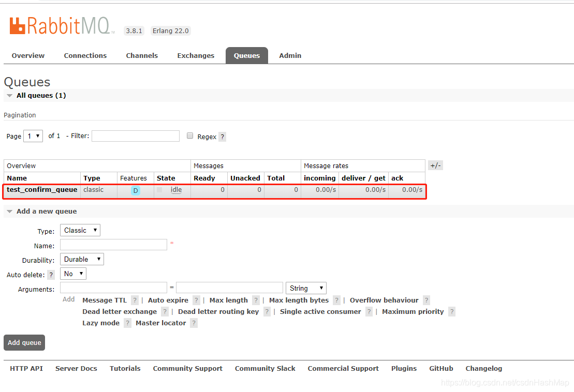Click the D durable feature badge
Viewport: 574px width, 392px height.
(x=136, y=190)
